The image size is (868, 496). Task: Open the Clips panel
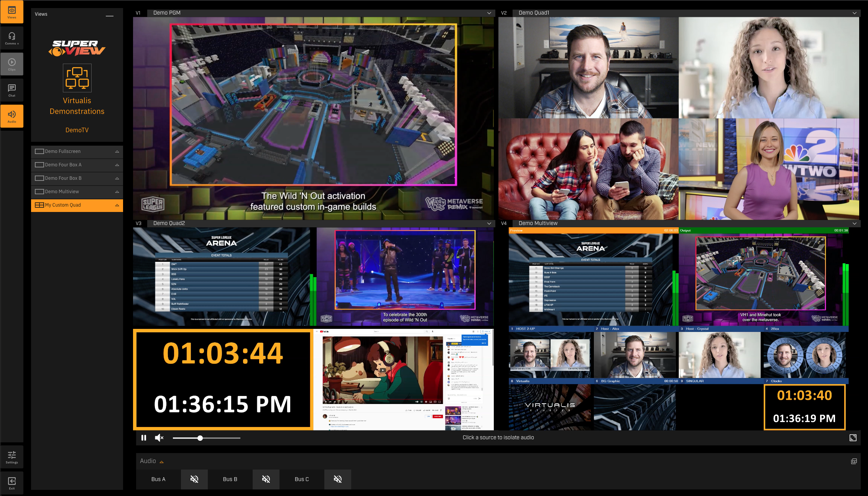click(x=12, y=64)
